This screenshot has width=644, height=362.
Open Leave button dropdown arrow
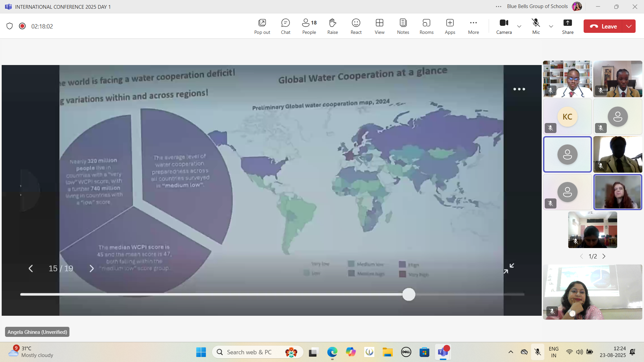(x=629, y=26)
